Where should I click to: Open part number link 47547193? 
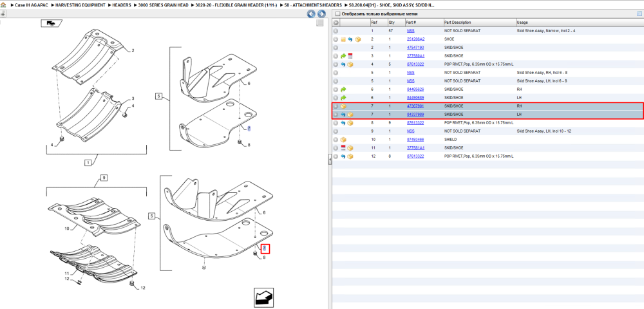[415, 48]
